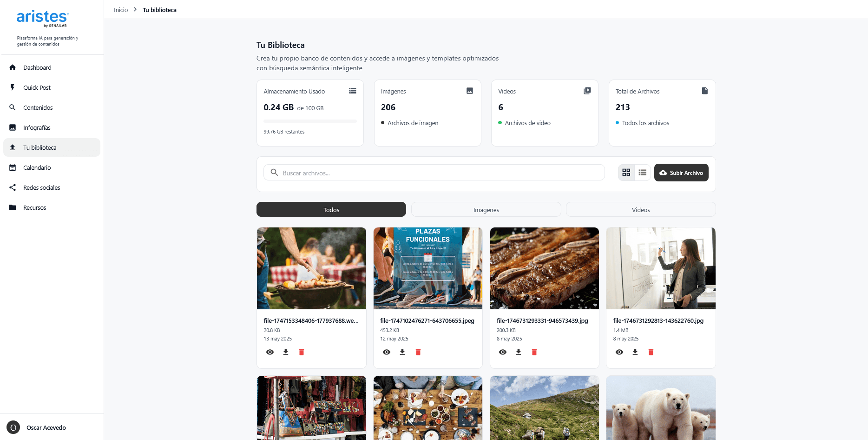
Task: Switch to grid view layout
Action: pos(626,173)
